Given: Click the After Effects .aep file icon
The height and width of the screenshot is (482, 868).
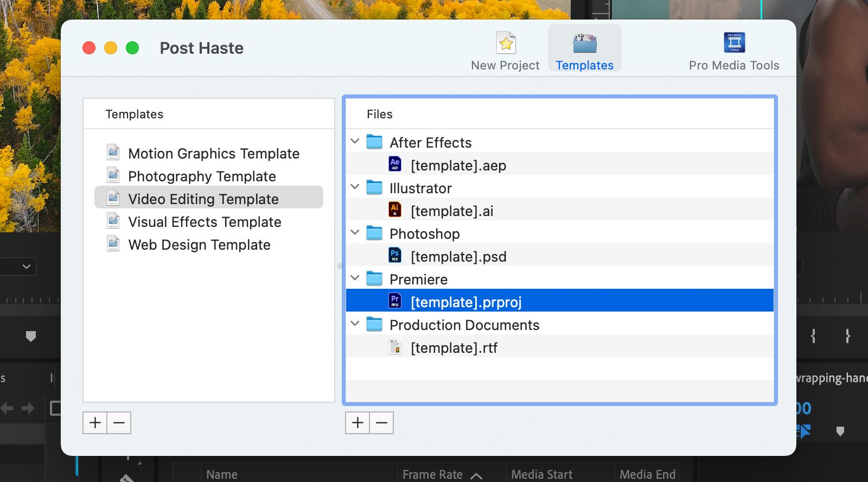Looking at the screenshot, I should pos(395,164).
